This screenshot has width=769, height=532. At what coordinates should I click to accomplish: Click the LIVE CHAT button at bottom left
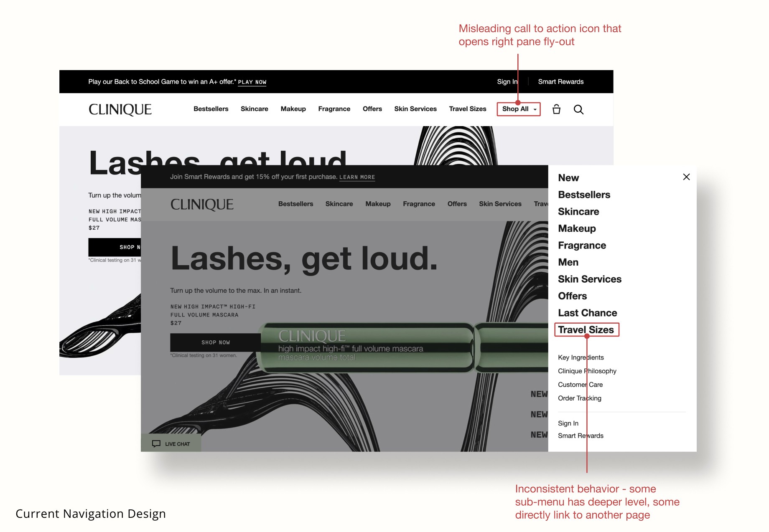point(171,443)
